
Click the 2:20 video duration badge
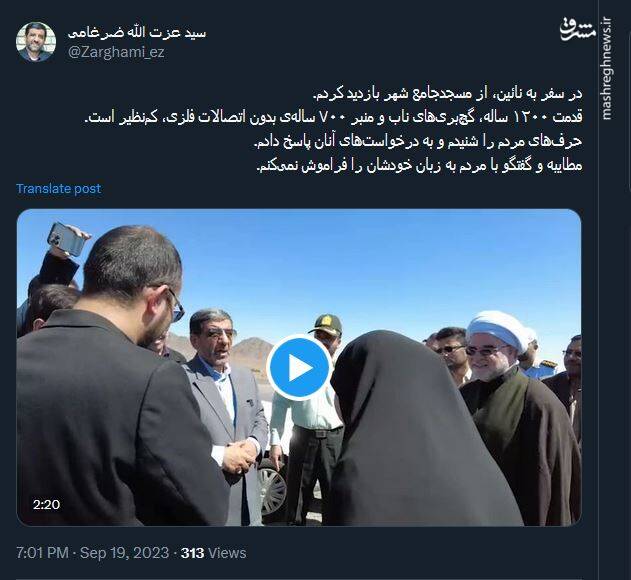[47, 504]
